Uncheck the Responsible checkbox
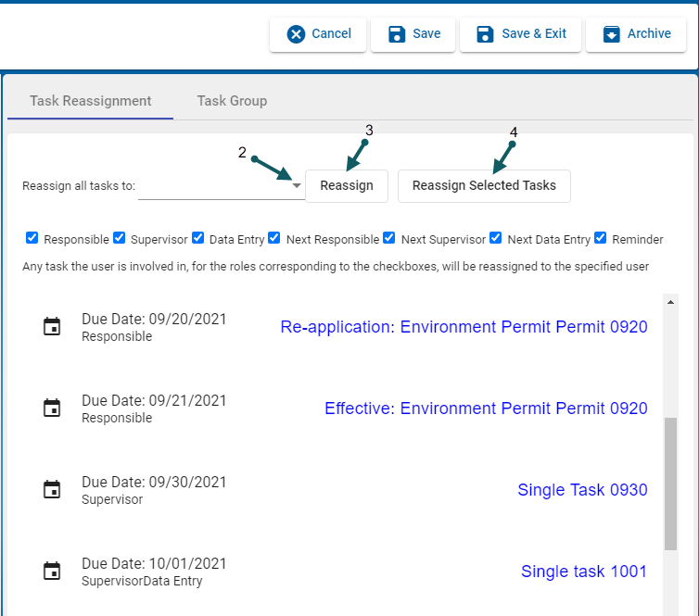This screenshot has width=699, height=616. coord(32,238)
